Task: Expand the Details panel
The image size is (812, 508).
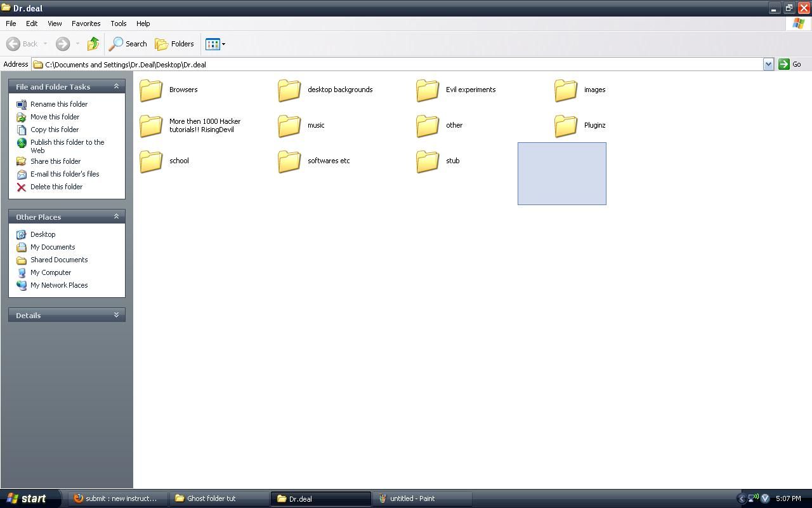Action: pos(116,314)
